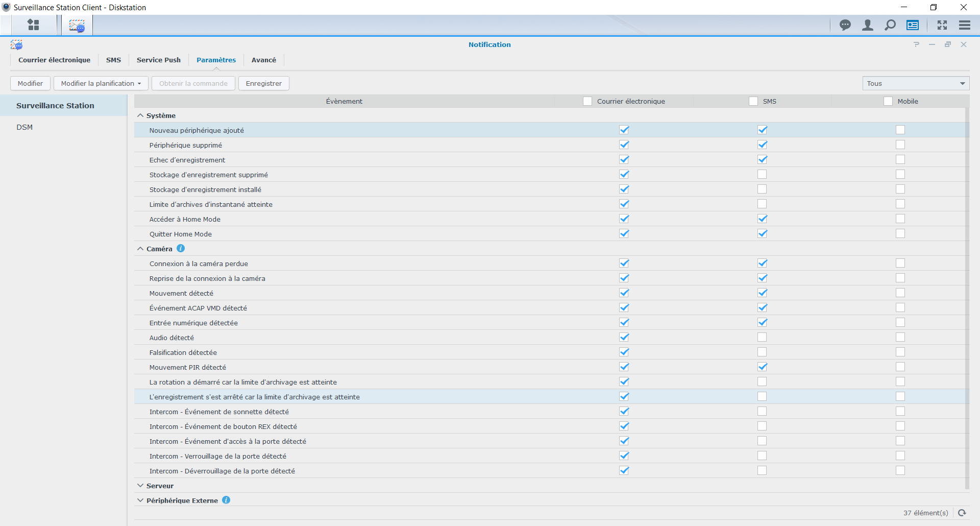The height and width of the screenshot is (526, 980).
Task: Switch to the Service Push tab
Action: tap(159, 60)
